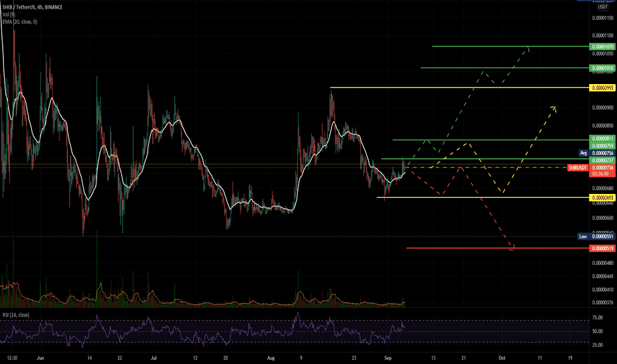This screenshot has width=617, height=364.
Task: Click the 14 date axis label
Action: point(90,358)
